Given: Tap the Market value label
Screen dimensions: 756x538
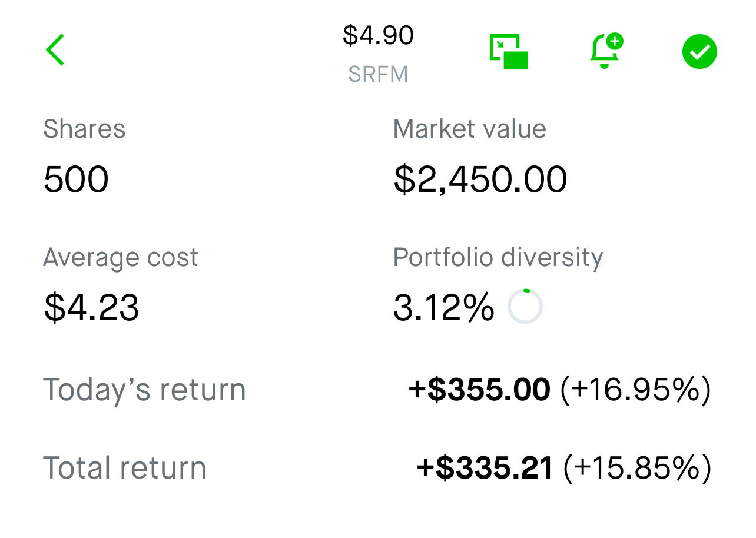Looking at the screenshot, I should tap(469, 129).
